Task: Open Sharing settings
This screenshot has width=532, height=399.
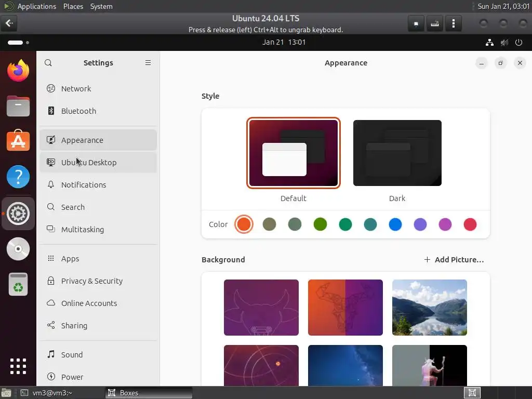Action: 98,326
